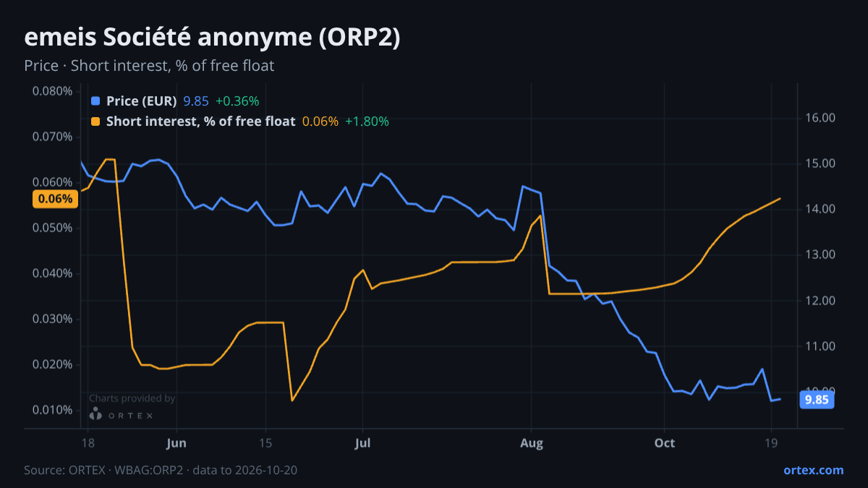868x488 pixels.
Task: Click the Jul date axis label
Action: coord(363,442)
